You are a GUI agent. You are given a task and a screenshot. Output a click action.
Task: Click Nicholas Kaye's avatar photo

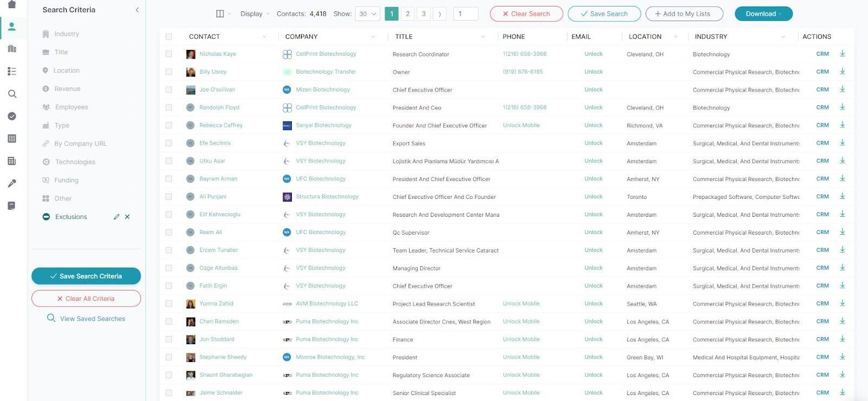point(190,54)
